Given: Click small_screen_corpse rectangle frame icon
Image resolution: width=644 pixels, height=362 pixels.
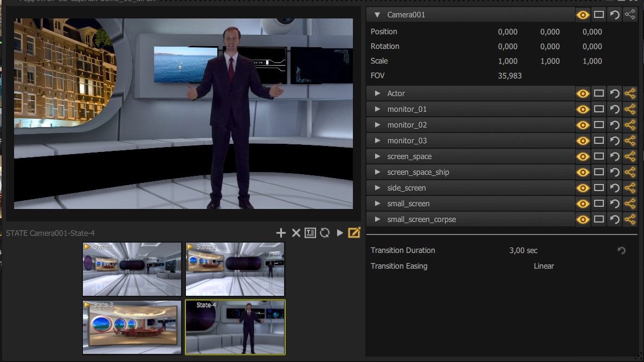Looking at the screenshot, I should click(x=599, y=219).
